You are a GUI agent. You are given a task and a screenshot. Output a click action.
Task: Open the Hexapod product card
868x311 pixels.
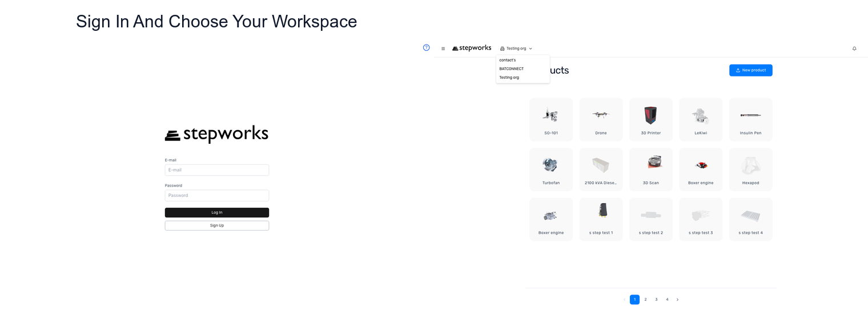(751, 169)
